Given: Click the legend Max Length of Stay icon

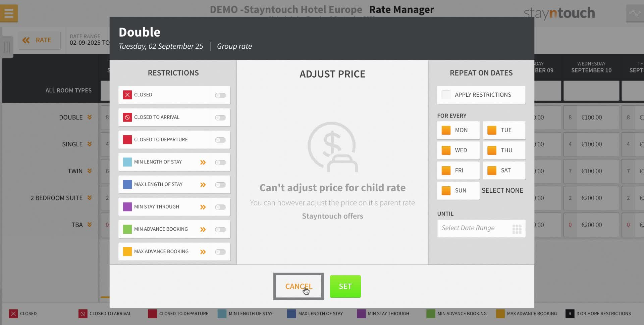Looking at the screenshot, I should pos(291,314).
